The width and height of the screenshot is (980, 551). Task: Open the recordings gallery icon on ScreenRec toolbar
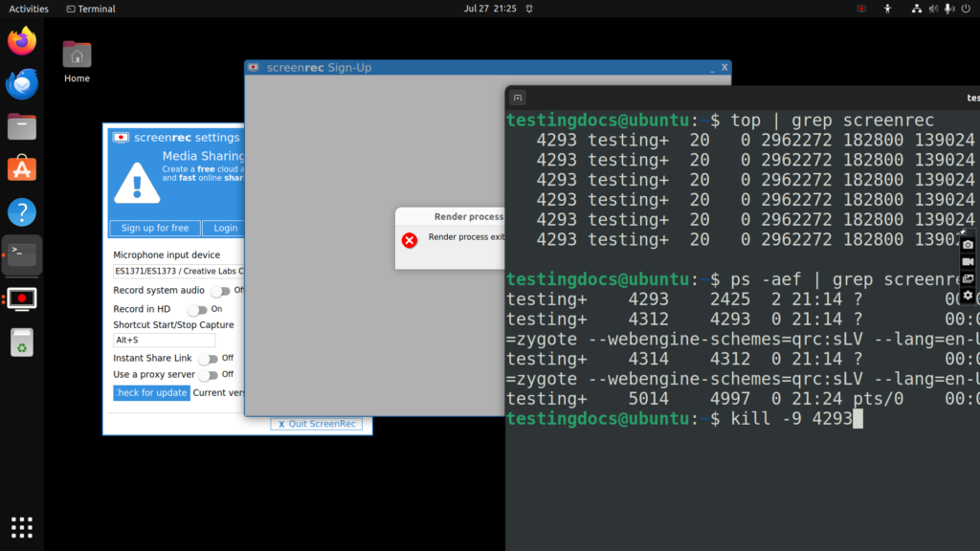pos(968,278)
